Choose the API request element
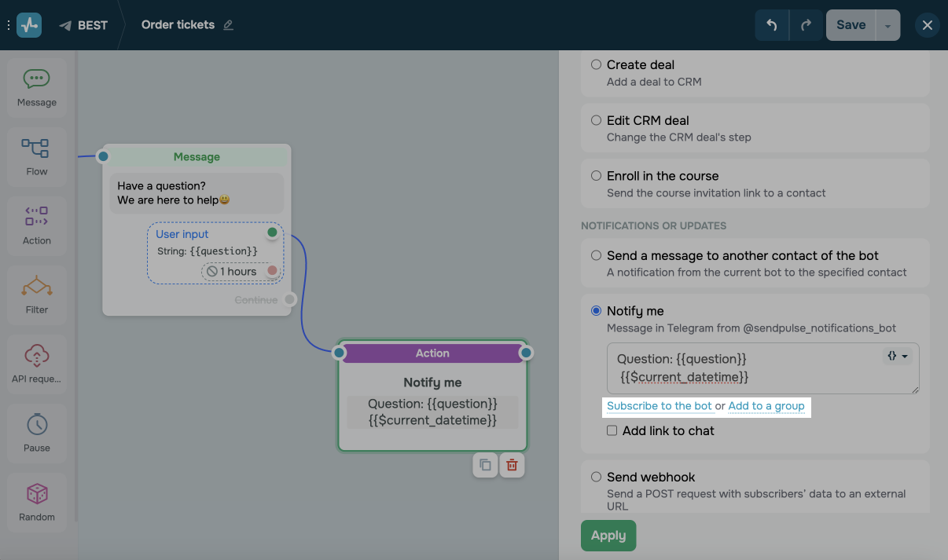This screenshot has width=948, height=560. click(36, 364)
